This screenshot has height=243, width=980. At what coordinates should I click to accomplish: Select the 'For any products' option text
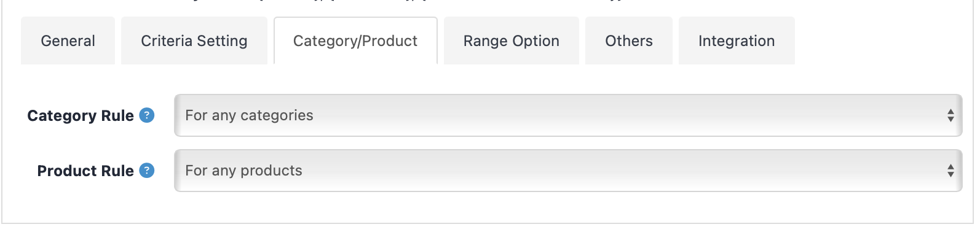(243, 171)
